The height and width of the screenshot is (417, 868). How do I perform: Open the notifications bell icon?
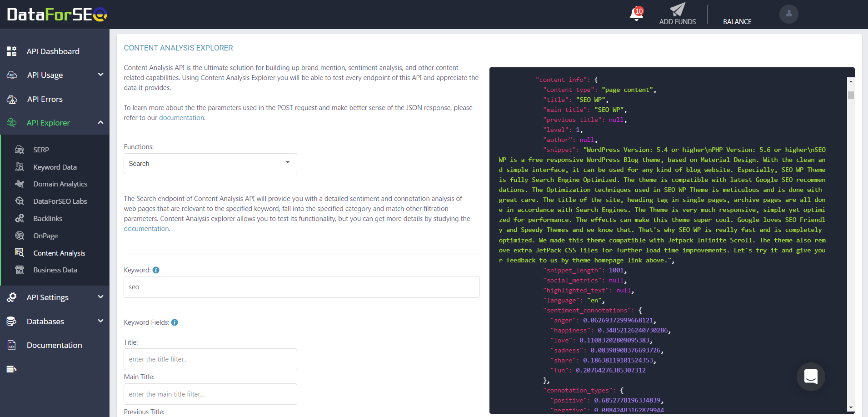click(x=636, y=14)
